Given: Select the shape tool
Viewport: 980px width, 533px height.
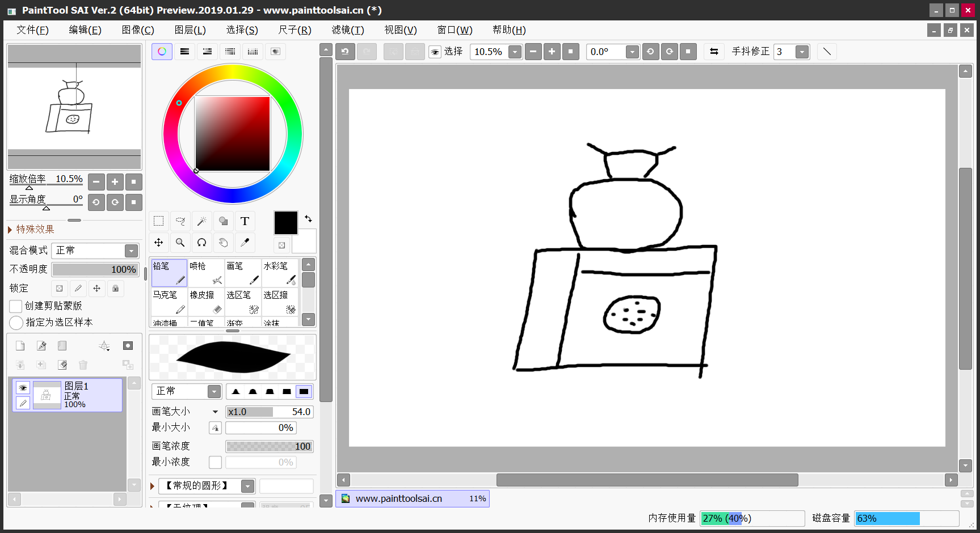Looking at the screenshot, I should click(x=224, y=221).
